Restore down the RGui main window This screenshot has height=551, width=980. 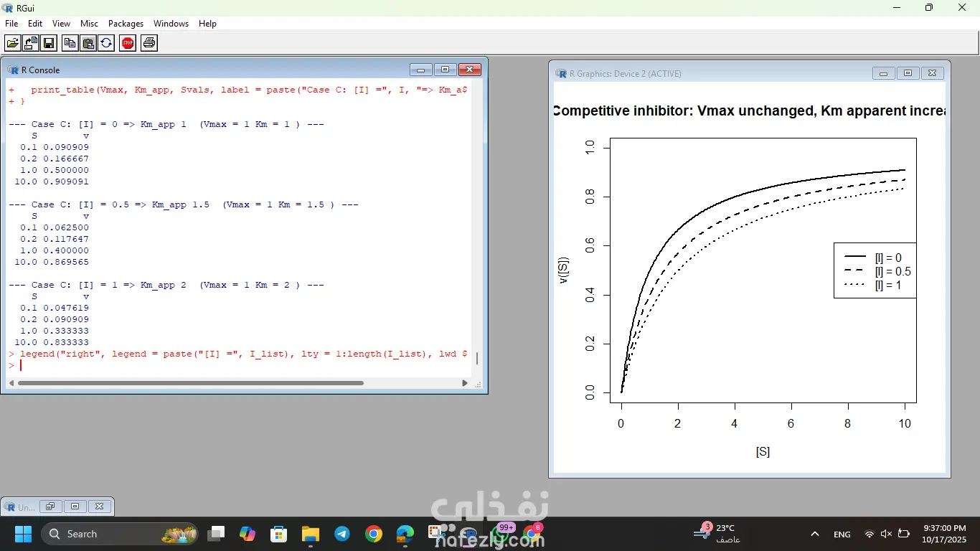[929, 8]
